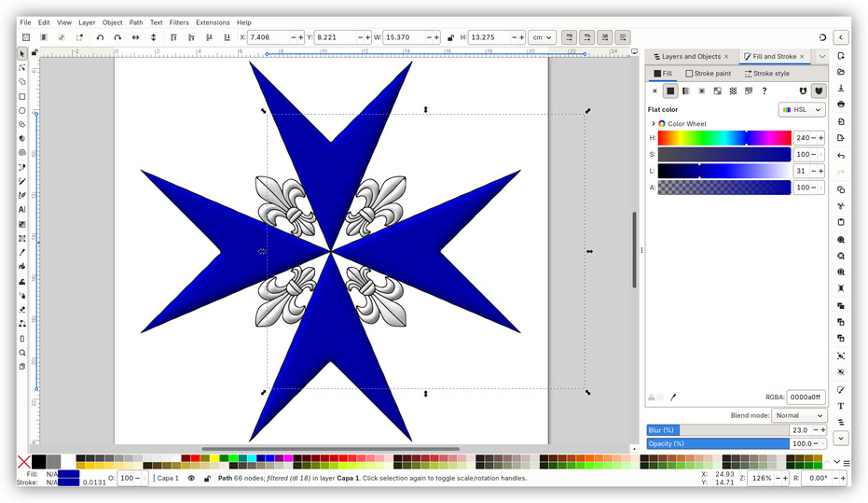Image resolution: width=868 pixels, height=503 pixels.
Task: Collapse side panel with top-right arrow
Action: click(x=841, y=37)
